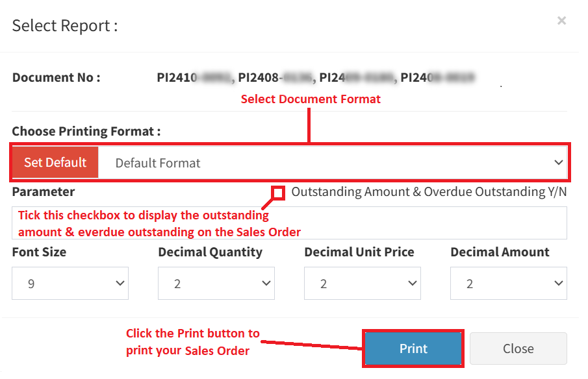Click the listed PI document numbers
The image size is (588, 379).
316,78
